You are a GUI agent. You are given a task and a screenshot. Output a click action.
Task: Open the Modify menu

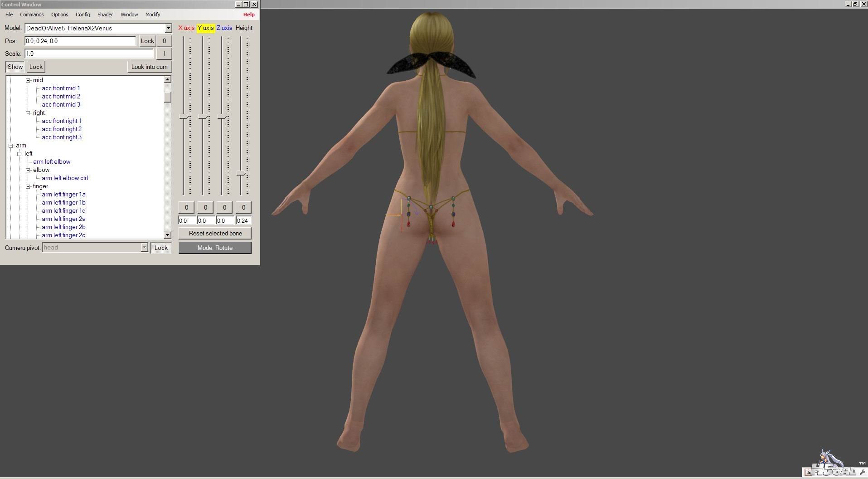pyautogui.click(x=152, y=15)
